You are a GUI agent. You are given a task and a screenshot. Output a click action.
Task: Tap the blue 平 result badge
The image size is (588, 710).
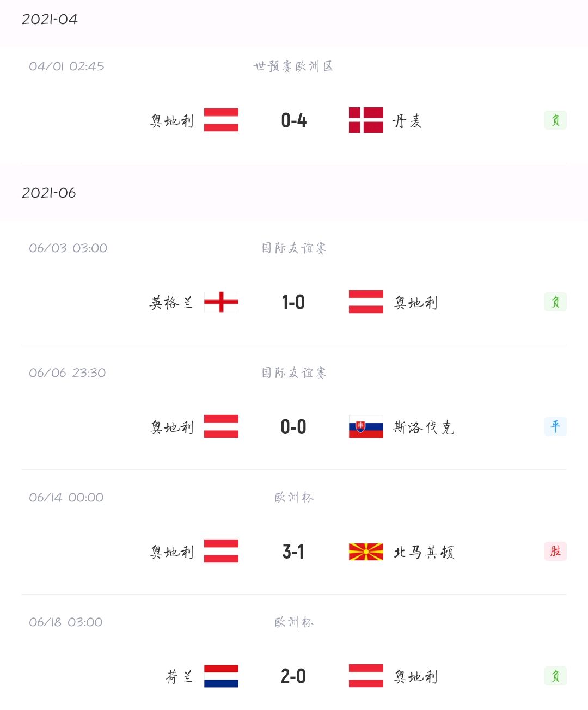tap(555, 426)
